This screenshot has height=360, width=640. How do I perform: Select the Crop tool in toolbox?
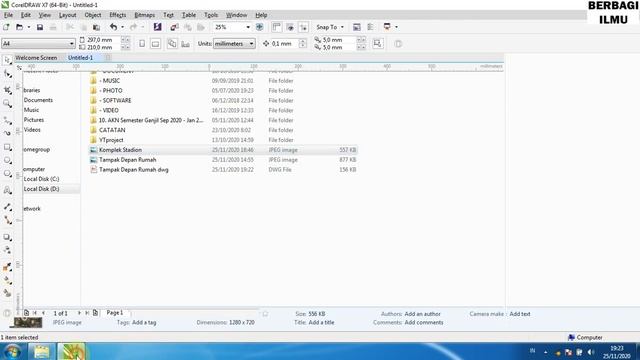(x=7, y=89)
